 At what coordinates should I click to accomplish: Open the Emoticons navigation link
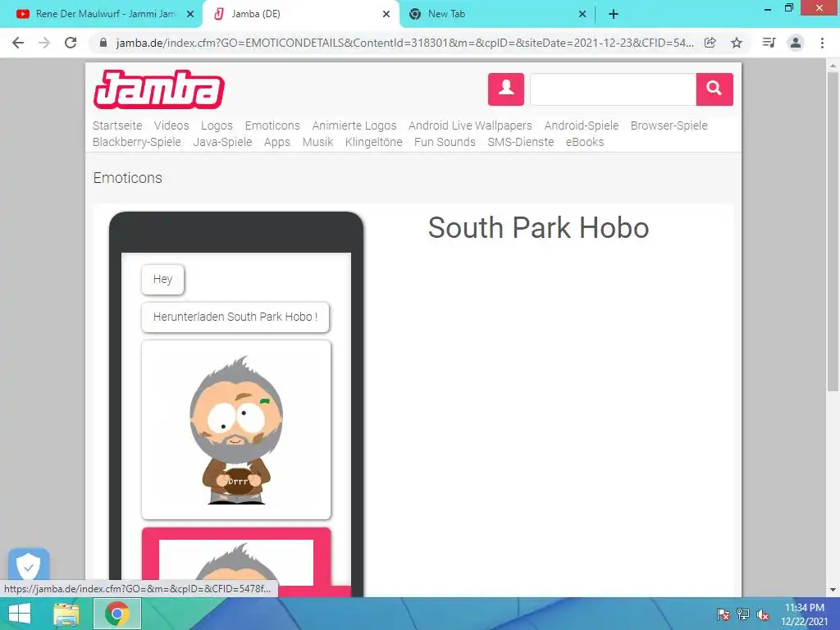tap(272, 126)
